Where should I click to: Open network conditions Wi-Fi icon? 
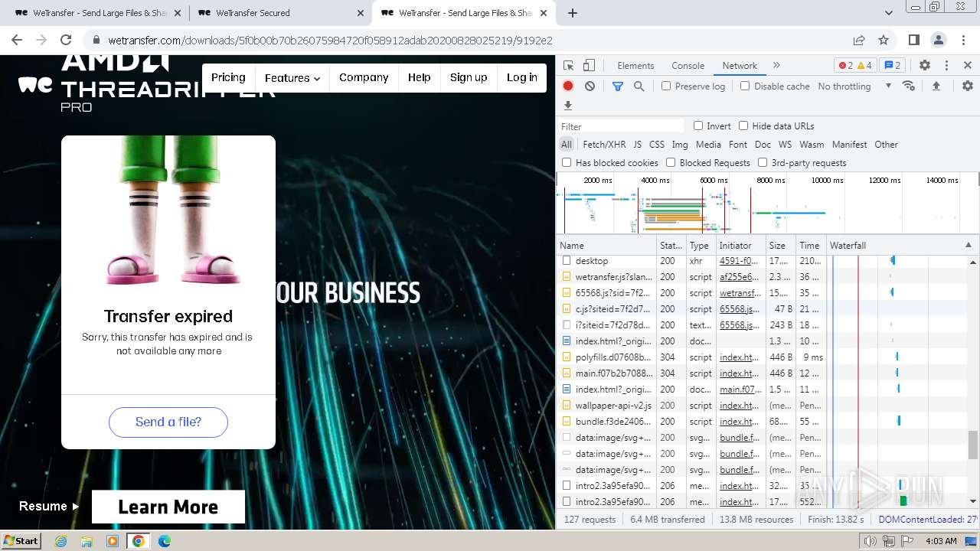click(x=909, y=86)
